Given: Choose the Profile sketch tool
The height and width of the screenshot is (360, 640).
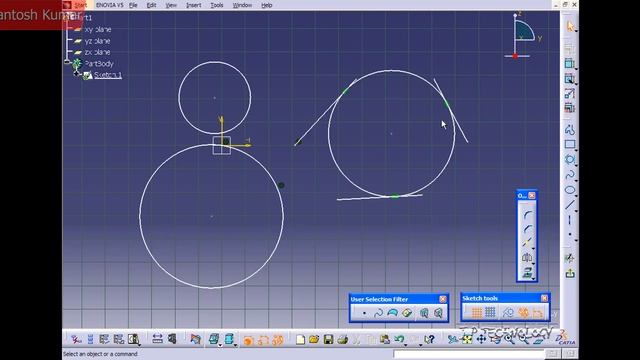Looking at the screenshot, I should (x=570, y=130).
